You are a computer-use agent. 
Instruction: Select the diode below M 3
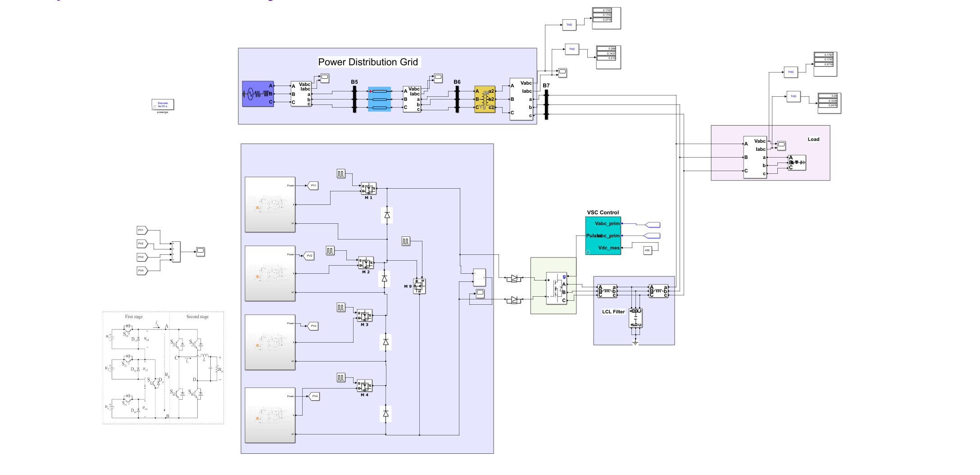coord(386,342)
